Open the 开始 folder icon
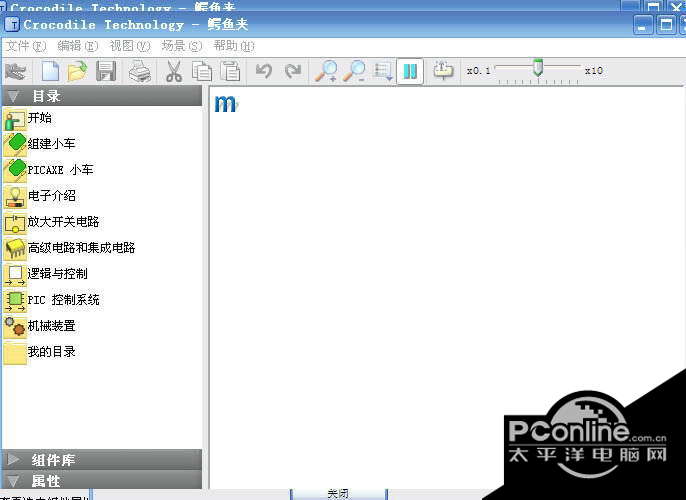 (14, 119)
